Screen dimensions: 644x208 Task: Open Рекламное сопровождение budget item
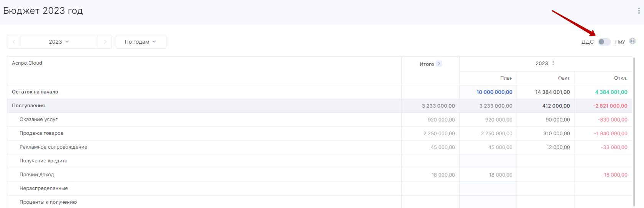53,147
